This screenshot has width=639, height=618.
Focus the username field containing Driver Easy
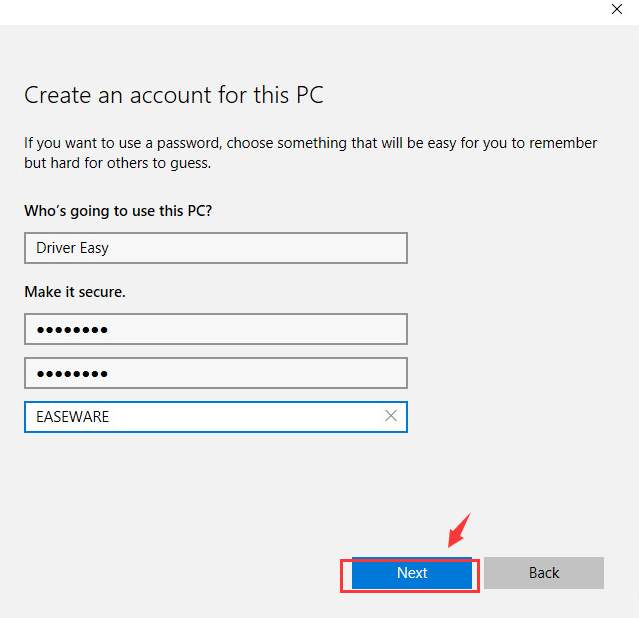[x=216, y=248]
